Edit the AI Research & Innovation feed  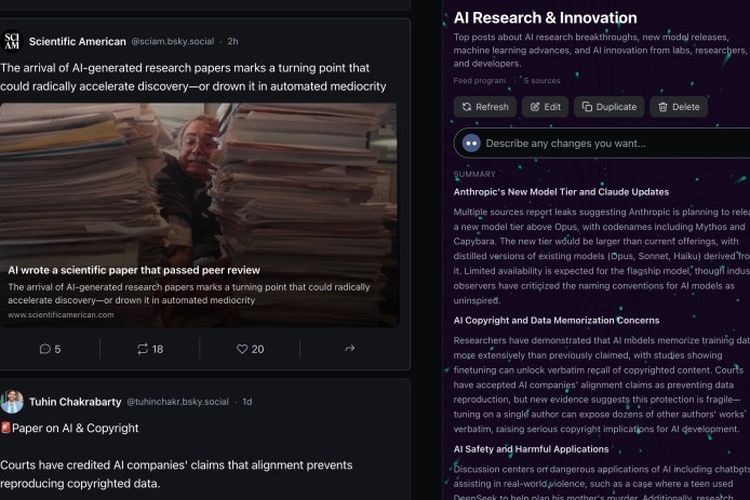pyautogui.click(x=545, y=107)
